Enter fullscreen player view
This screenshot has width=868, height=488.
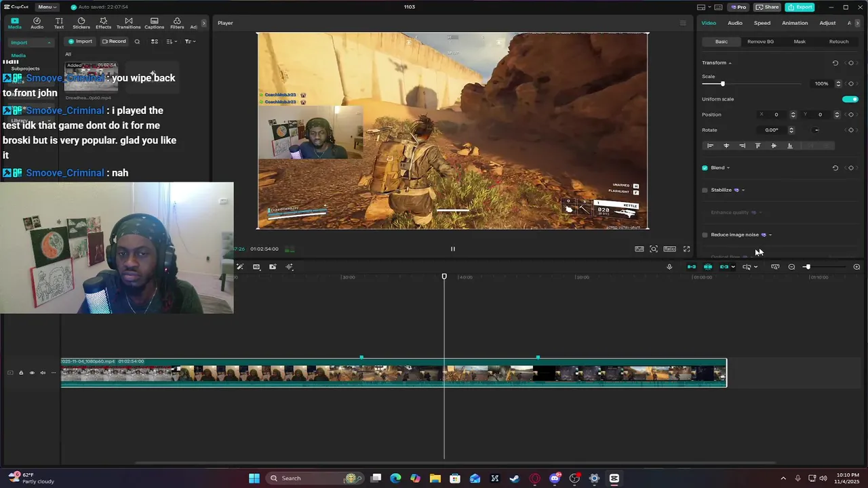686,249
